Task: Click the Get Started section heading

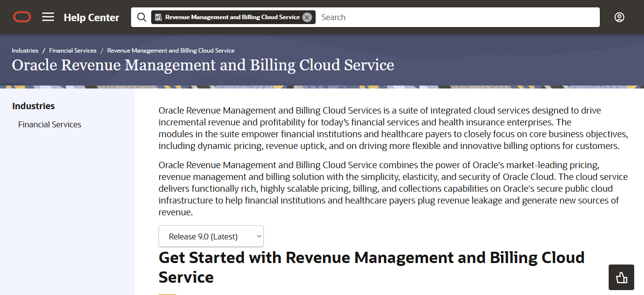Action: [371, 257]
